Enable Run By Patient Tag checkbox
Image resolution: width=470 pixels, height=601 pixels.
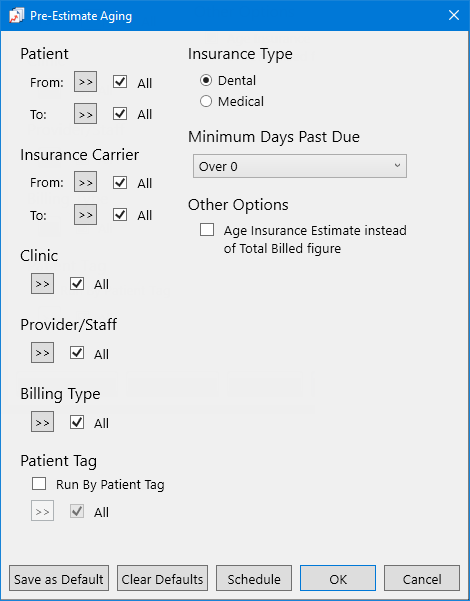click(x=39, y=484)
